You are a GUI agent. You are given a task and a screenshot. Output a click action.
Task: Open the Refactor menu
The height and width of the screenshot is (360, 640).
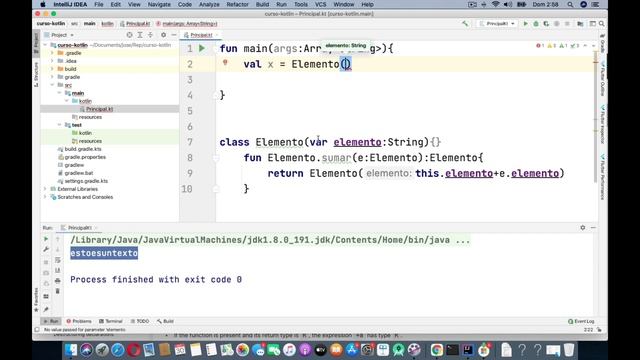237,4
